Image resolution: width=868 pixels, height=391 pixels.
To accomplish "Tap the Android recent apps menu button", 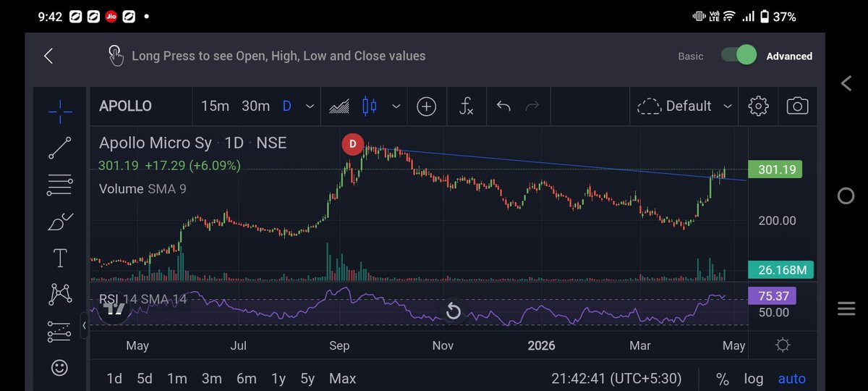I will (846, 310).
